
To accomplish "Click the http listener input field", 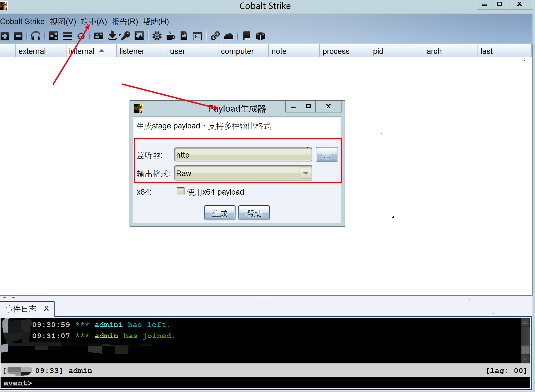I will (243, 155).
